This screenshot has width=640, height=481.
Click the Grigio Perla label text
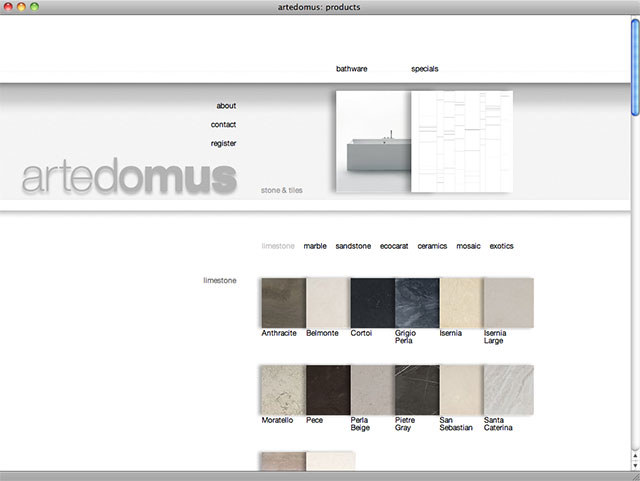405,337
